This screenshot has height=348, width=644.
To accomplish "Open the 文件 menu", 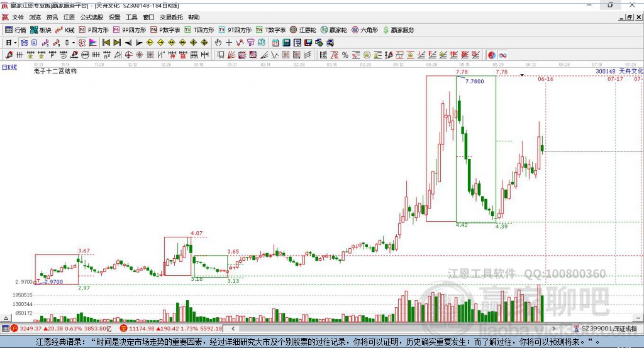I will tap(18, 17).
